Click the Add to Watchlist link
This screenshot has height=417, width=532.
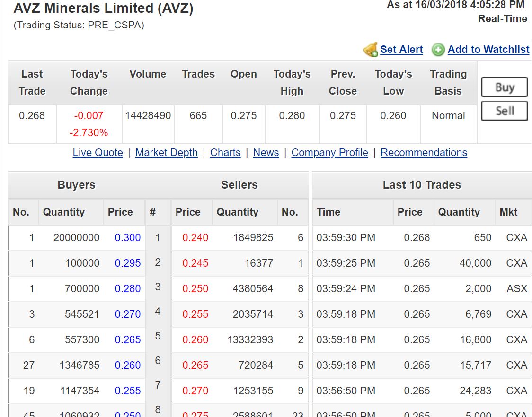(x=488, y=50)
